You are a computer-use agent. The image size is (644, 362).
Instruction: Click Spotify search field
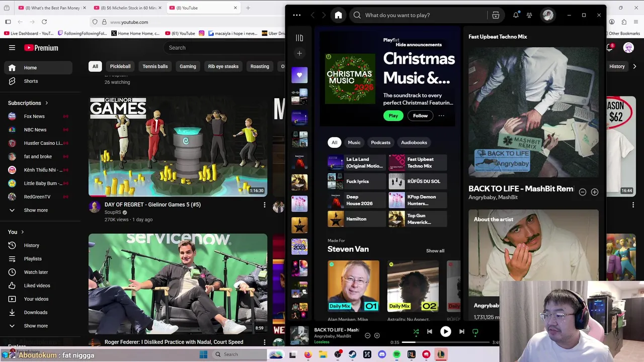(x=420, y=15)
